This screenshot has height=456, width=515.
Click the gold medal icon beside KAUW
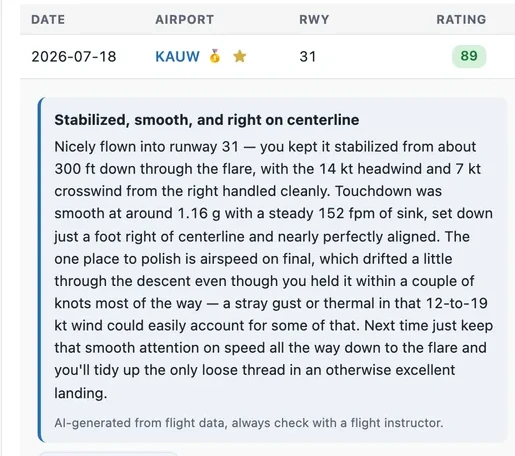(x=215, y=56)
